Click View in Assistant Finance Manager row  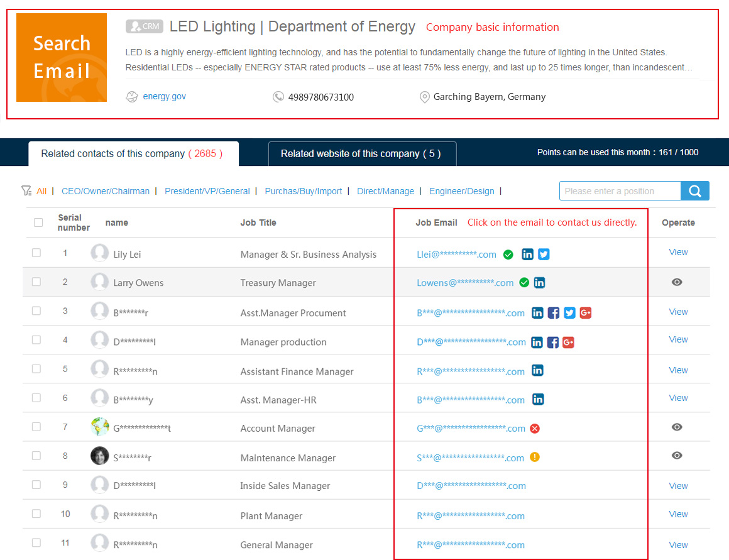click(x=678, y=370)
